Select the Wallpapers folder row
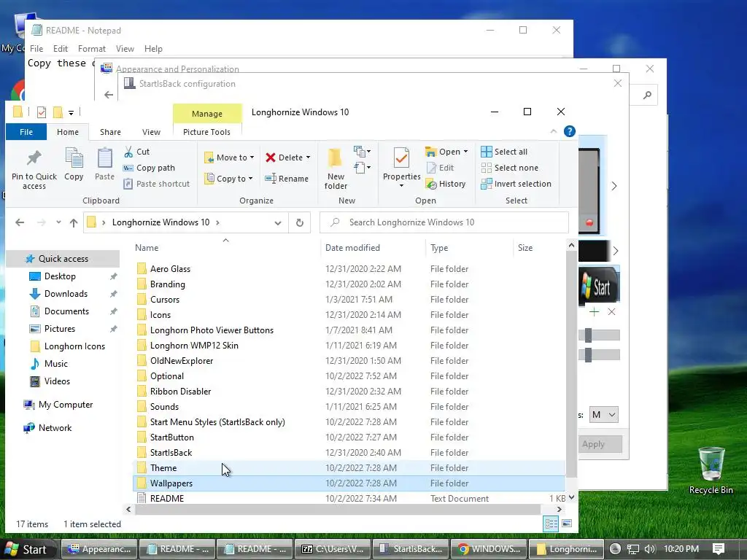Image resolution: width=747 pixels, height=560 pixels. tap(349, 483)
